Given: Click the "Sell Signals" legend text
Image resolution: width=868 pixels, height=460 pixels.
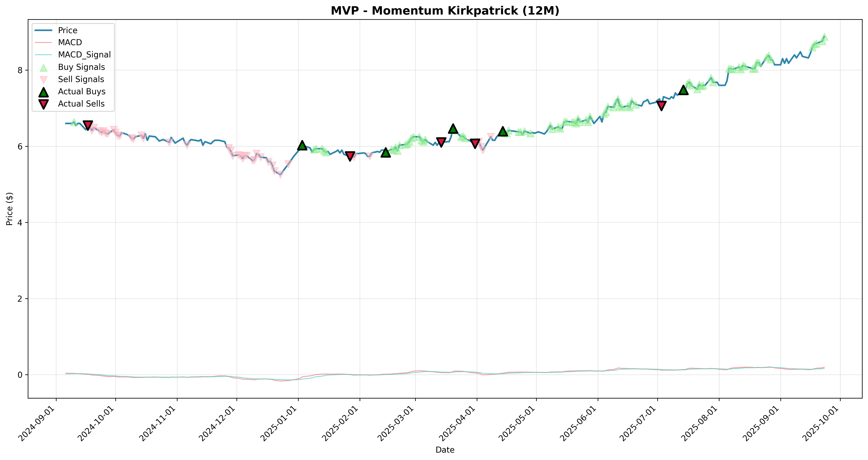Looking at the screenshot, I should (x=81, y=79).
